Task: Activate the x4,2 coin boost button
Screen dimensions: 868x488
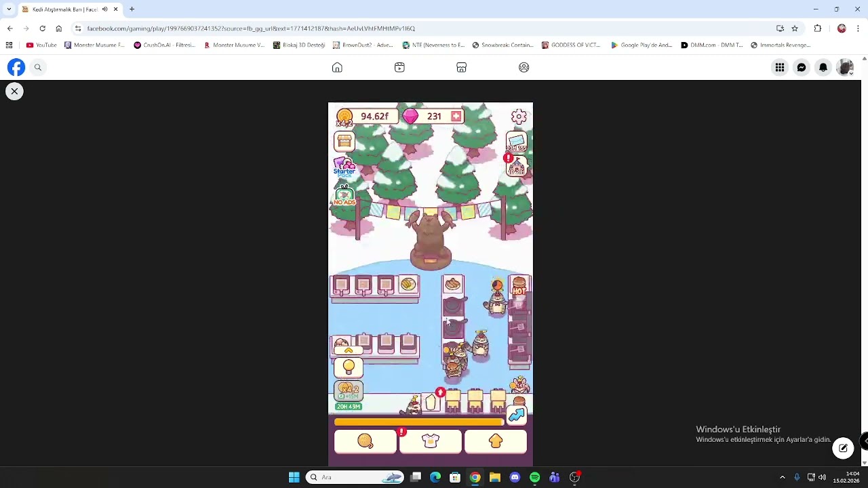Action: click(349, 391)
